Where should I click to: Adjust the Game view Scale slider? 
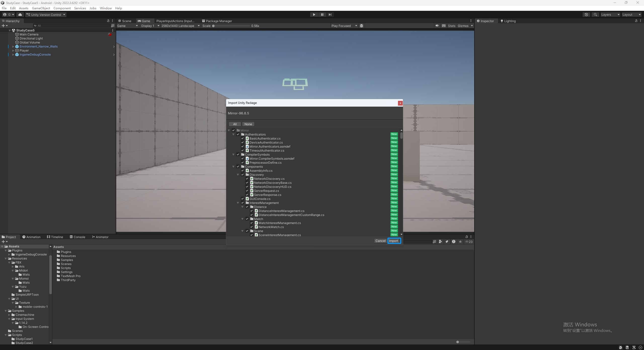[x=214, y=26]
